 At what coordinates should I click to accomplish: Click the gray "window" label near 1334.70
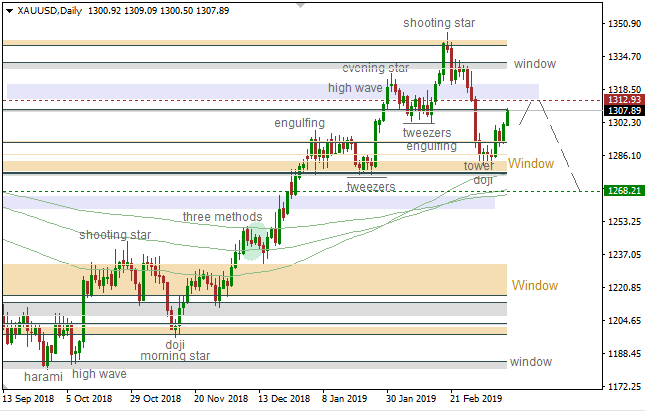534,64
